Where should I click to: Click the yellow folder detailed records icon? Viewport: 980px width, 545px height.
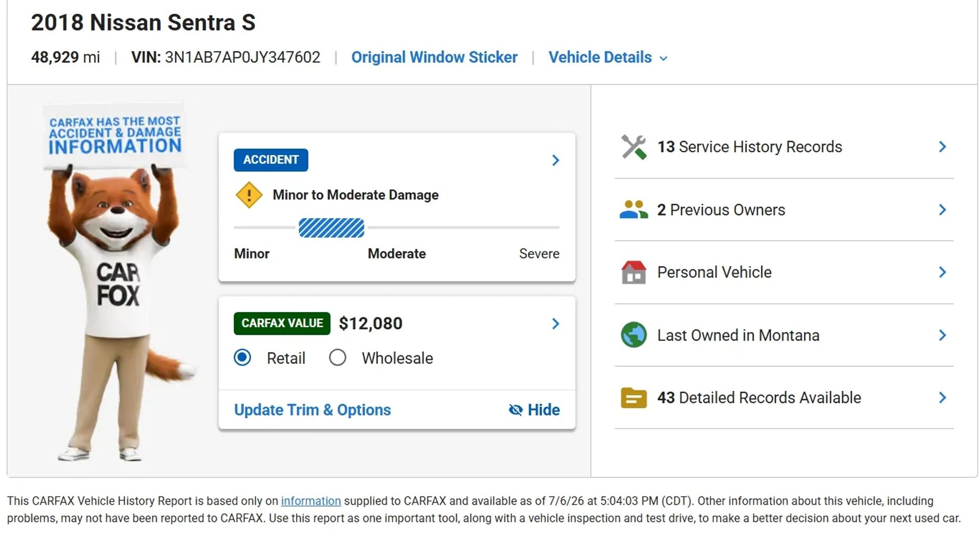[633, 398]
